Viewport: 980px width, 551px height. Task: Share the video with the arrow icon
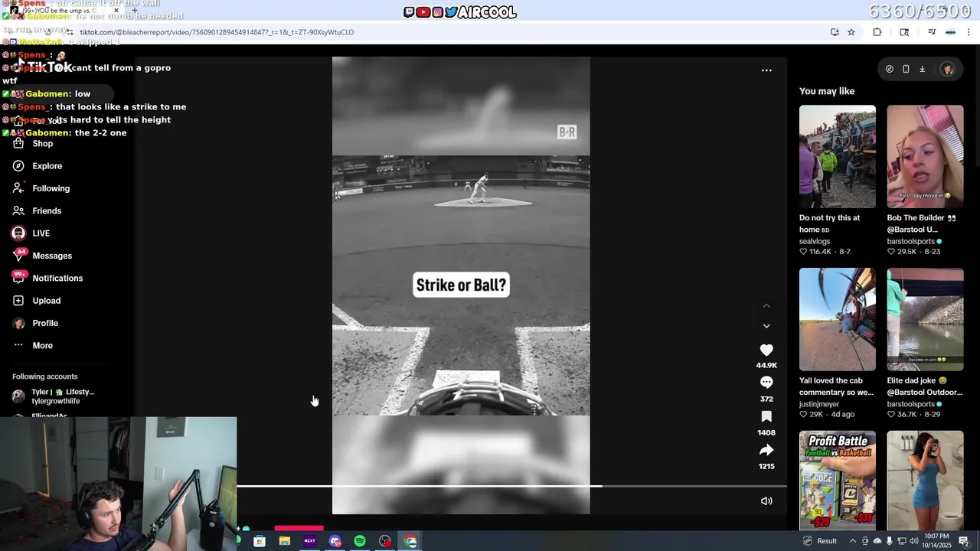click(x=766, y=450)
